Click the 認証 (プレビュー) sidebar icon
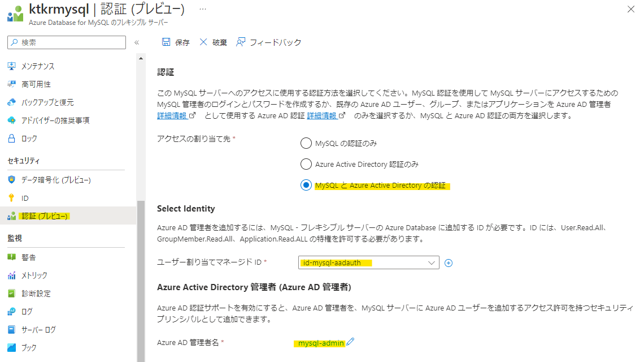Viewport: 644px width, 362px height. (11, 216)
